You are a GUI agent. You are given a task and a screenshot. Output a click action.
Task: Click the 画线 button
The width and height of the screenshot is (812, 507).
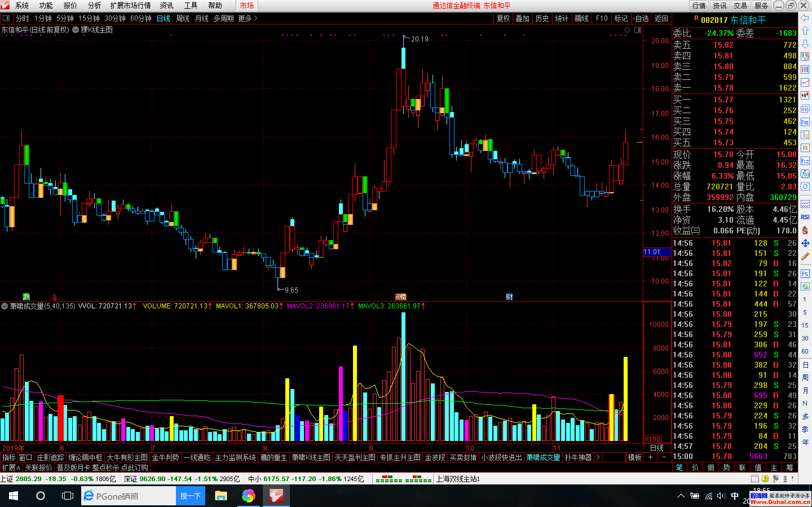point(582,18)
